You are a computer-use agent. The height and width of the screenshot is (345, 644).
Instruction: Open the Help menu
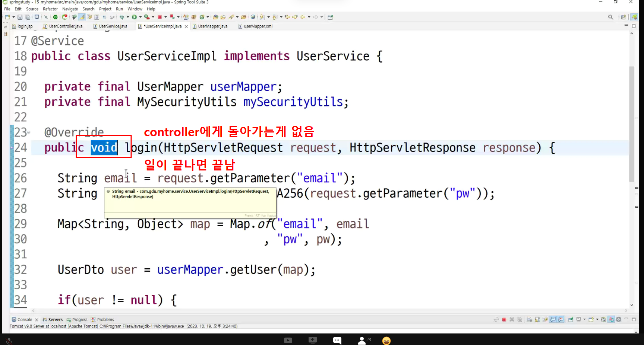click(x=151, y=9)
